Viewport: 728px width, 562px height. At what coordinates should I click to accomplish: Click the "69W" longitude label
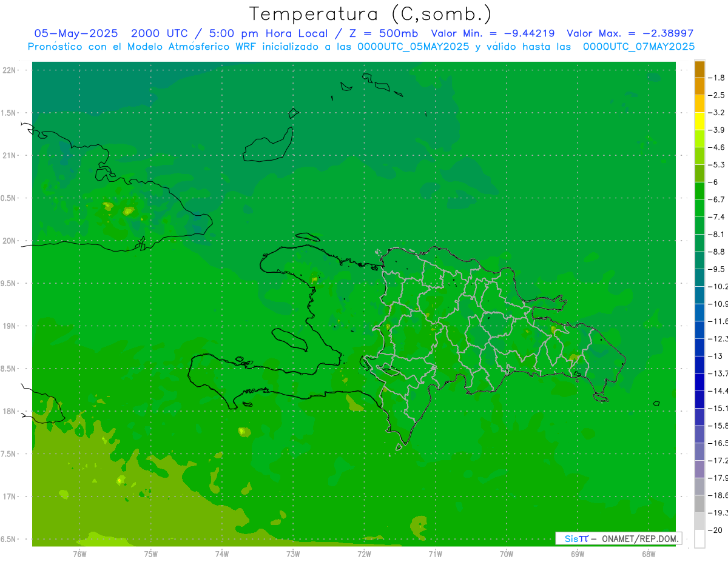coord(578,554)
